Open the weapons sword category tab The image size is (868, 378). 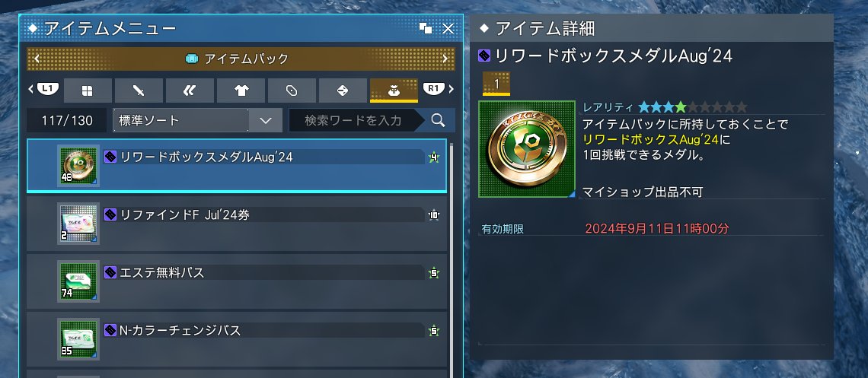point(139,91)
